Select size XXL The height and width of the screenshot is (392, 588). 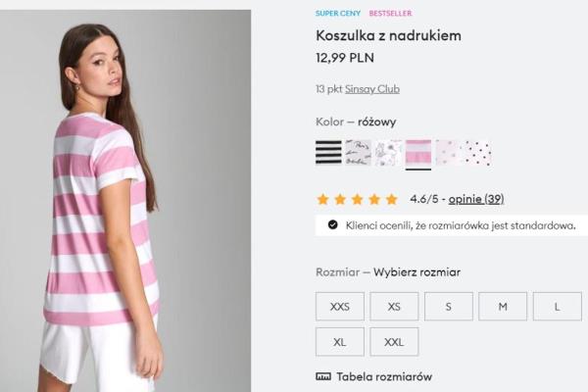pos(394,342)
